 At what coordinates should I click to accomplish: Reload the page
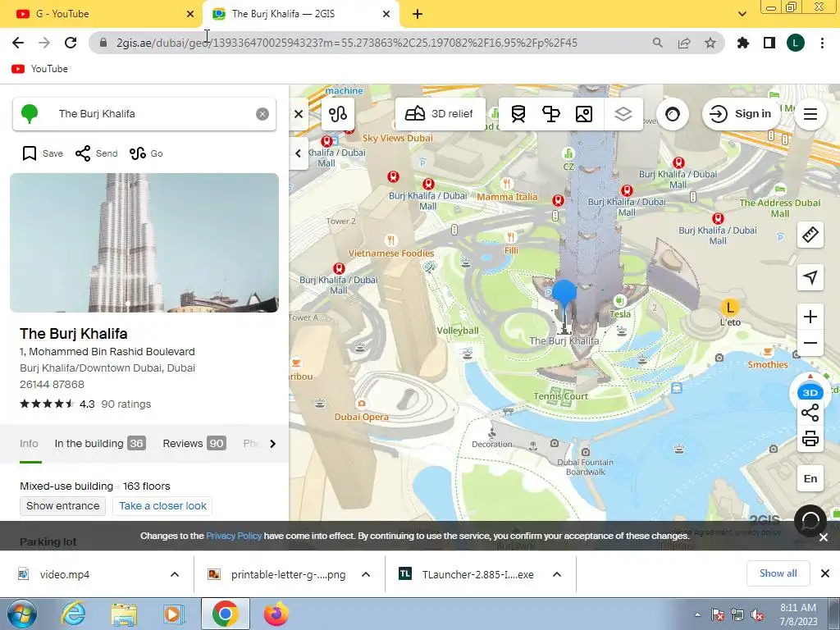click(x=71, y=43)
